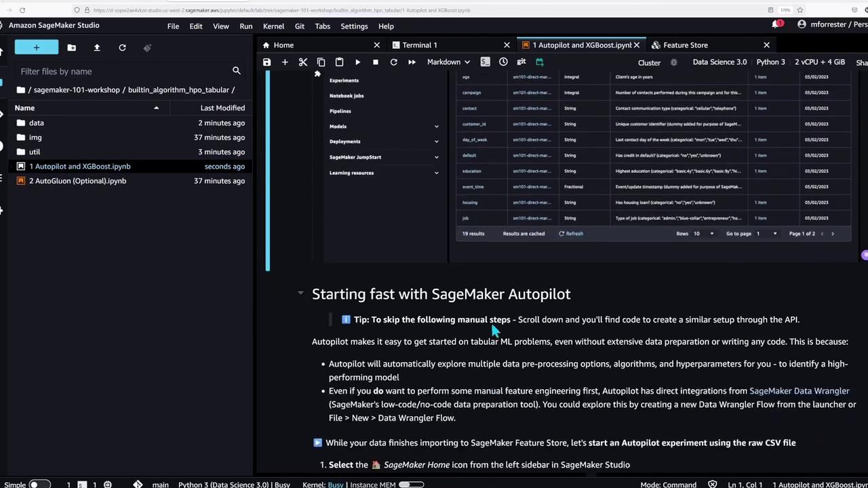Refresh the file list
The image size is (868, 488).
tap(122, 47)
